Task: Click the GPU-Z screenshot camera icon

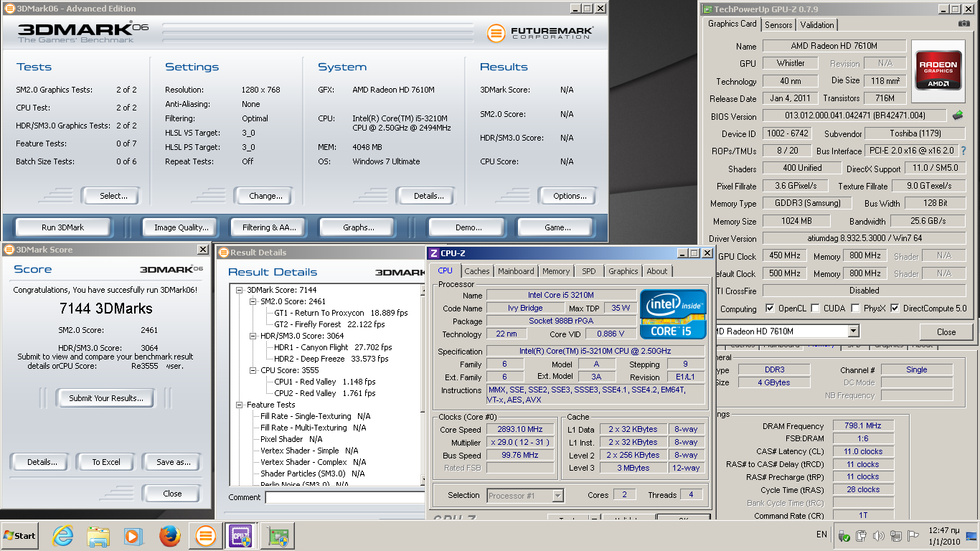Action: 963,24
